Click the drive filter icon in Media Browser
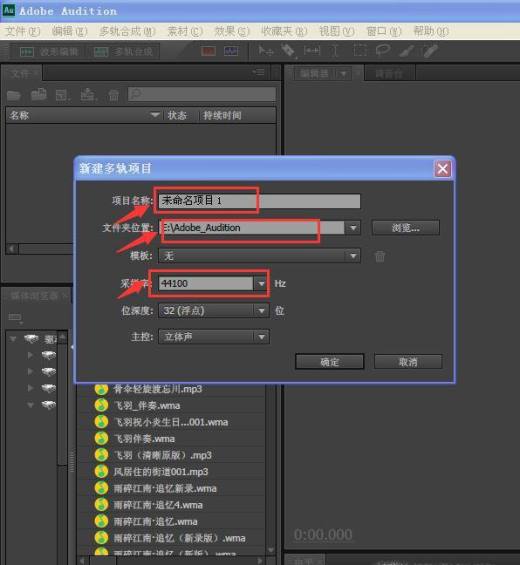This screenshot has width=520, height=565. click(x=15, y=317)
